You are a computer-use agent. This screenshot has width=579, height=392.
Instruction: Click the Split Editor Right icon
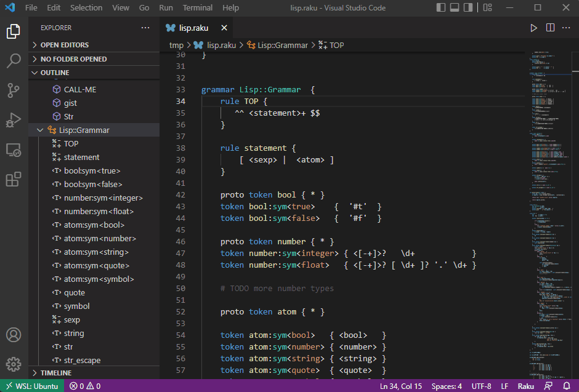click(x=550, y=28)
